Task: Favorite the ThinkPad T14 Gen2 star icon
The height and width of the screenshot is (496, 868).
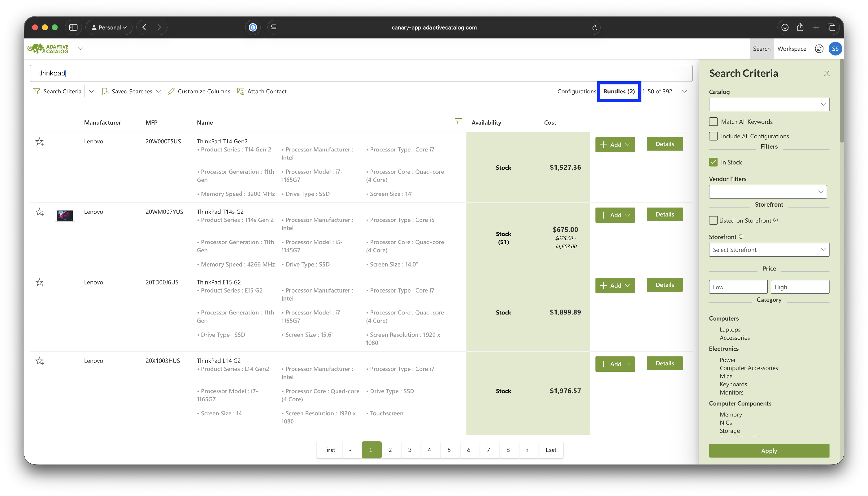Action: 40,142
